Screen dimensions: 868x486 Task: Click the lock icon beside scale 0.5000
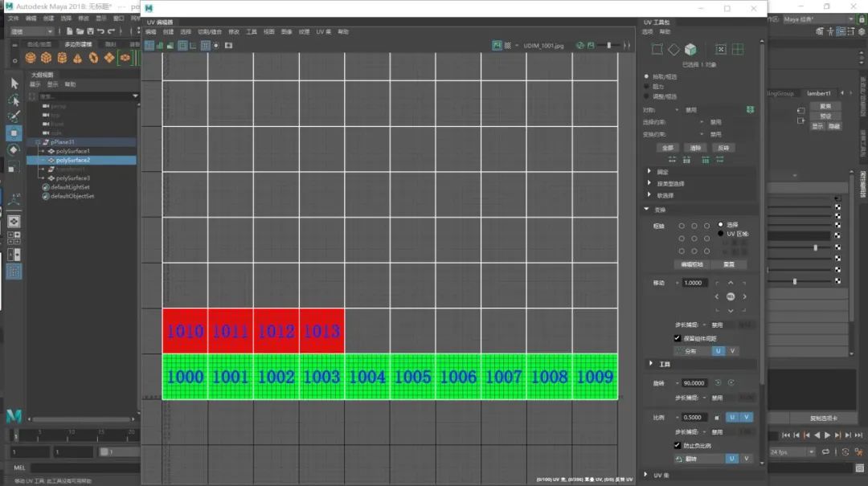click(717, 418)
